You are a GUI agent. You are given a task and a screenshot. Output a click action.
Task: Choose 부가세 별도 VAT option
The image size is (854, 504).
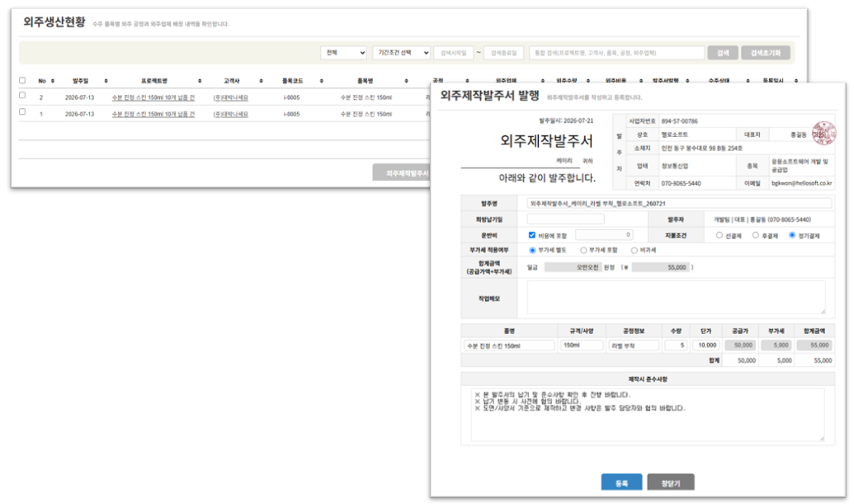coord(533,251)
